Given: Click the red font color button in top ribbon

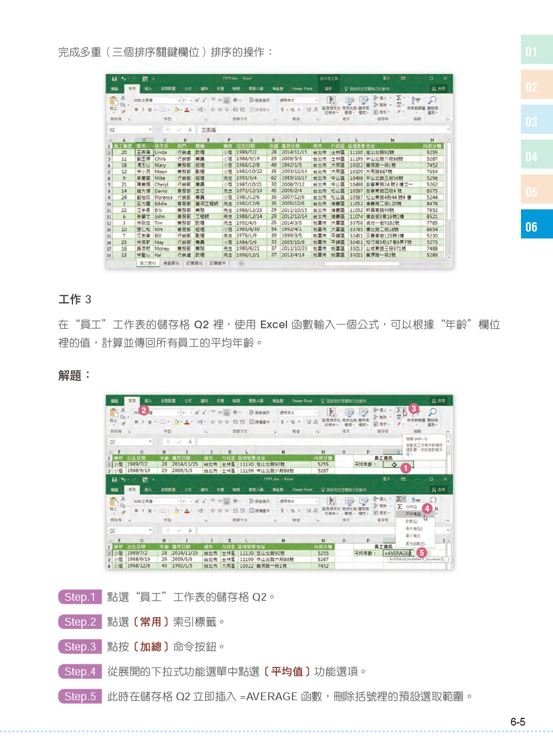Looking at the screenshot, I should pyautogui.click(x=187, y=110).
